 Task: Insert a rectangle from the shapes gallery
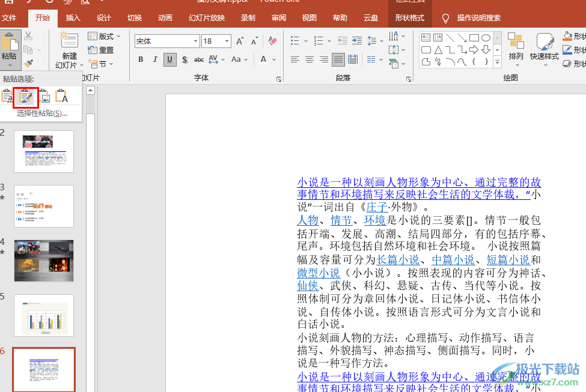pos(474,38)
